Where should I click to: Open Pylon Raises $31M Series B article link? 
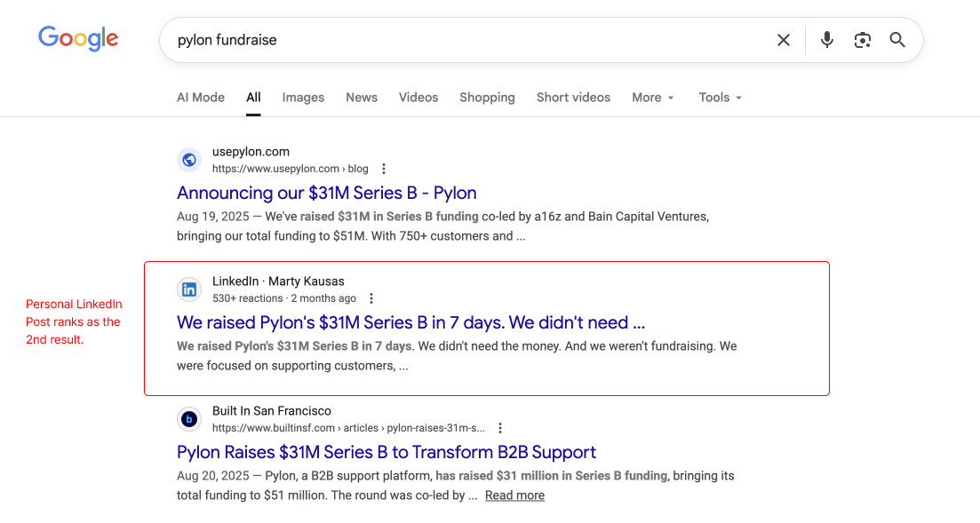tap(386, 452)
